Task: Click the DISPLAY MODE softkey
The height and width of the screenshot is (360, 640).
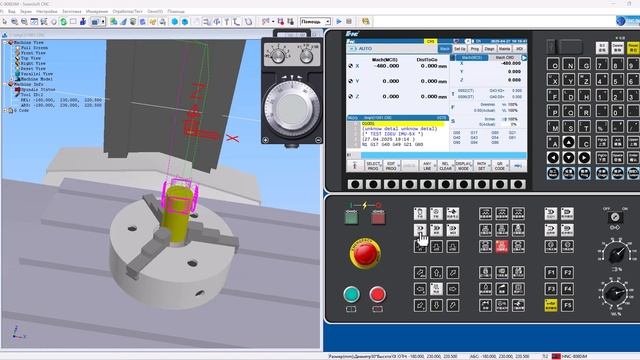Action: point(463,166)
